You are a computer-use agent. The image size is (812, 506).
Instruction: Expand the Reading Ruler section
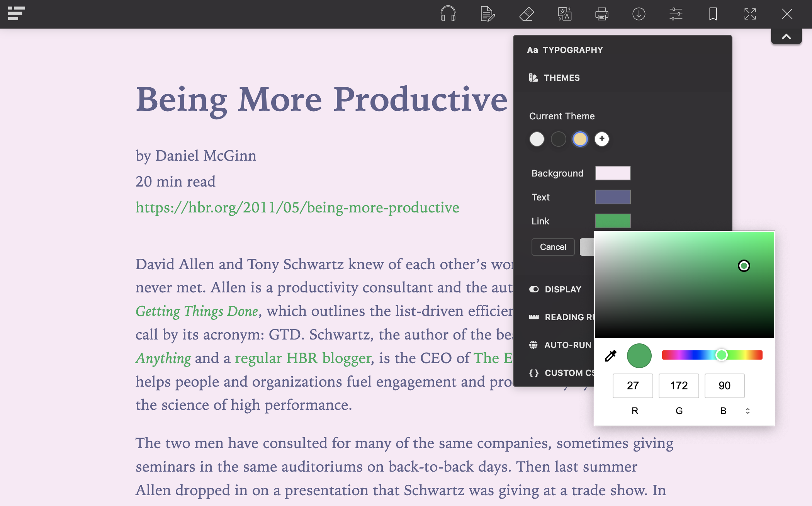pyautogui.click(x=561, y=317)
